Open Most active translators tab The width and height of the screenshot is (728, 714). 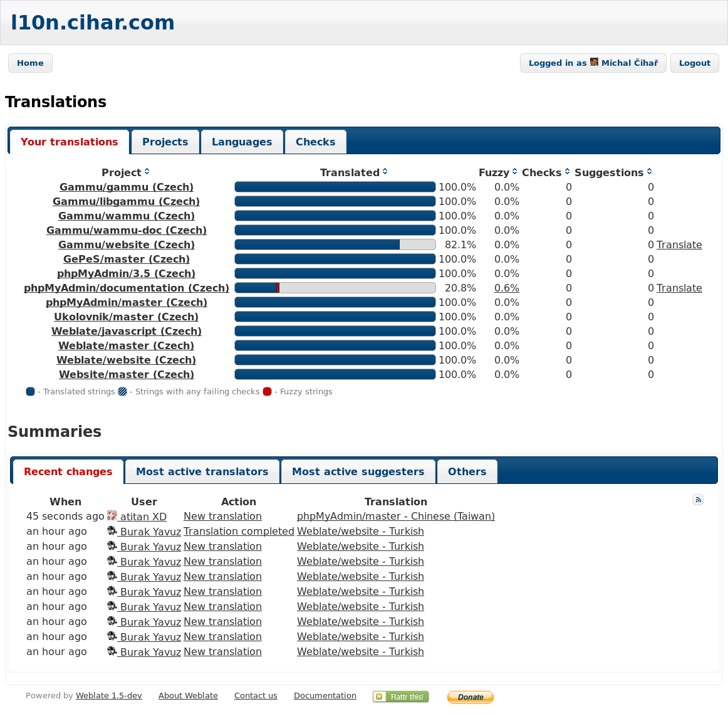pos(202,471)
